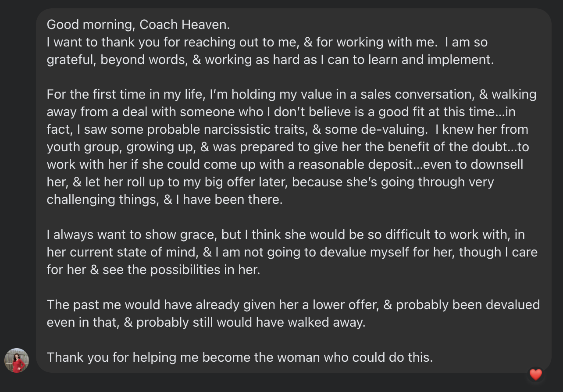
Task: Click the "Good morning, Coach Heaven." greeting line
Action: tap(138, 25)
